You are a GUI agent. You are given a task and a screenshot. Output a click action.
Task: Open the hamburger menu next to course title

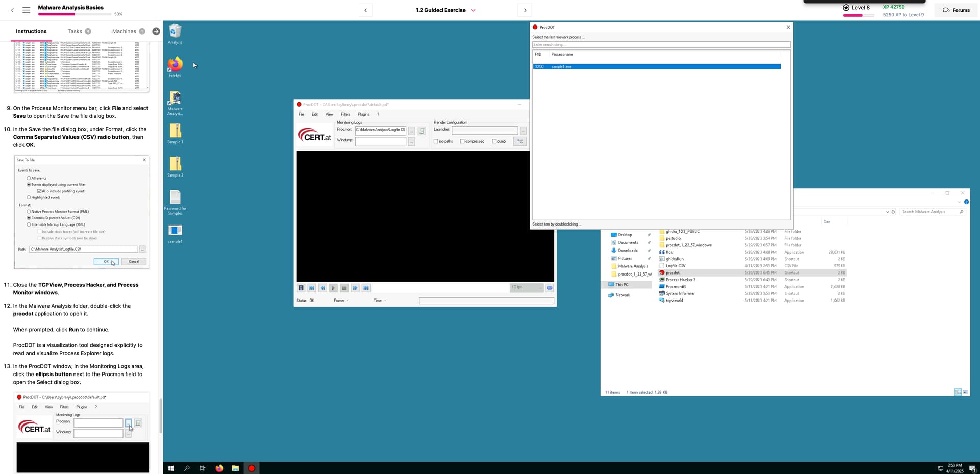pyautogui.click(x=27, y=10)
